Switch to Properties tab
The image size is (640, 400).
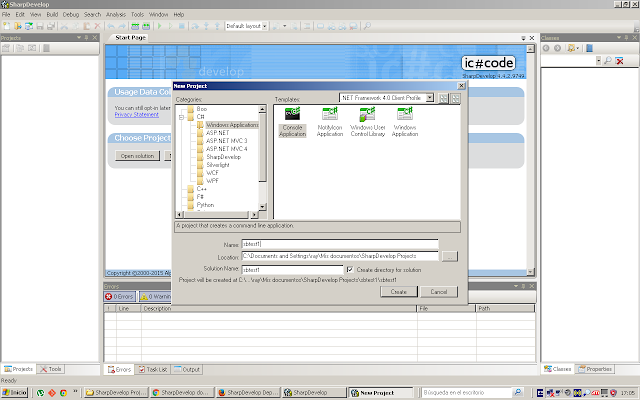[595, 369]
